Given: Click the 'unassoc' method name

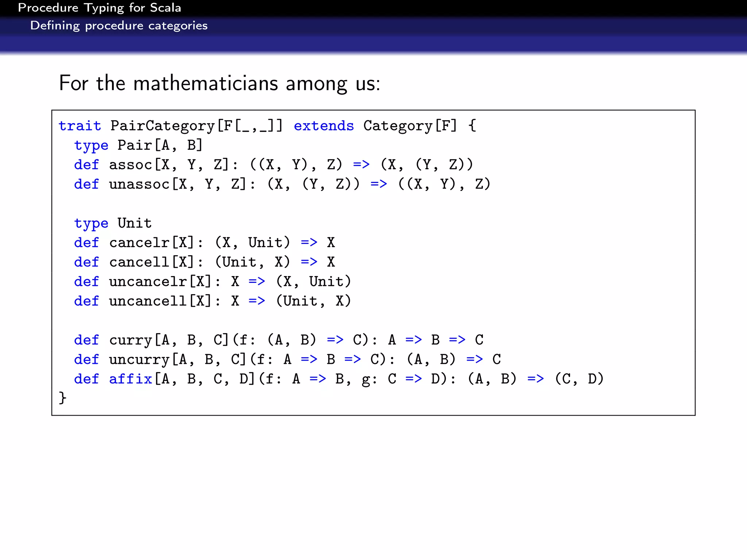Looking at the screenshot, I should click(x=139, y=184).
